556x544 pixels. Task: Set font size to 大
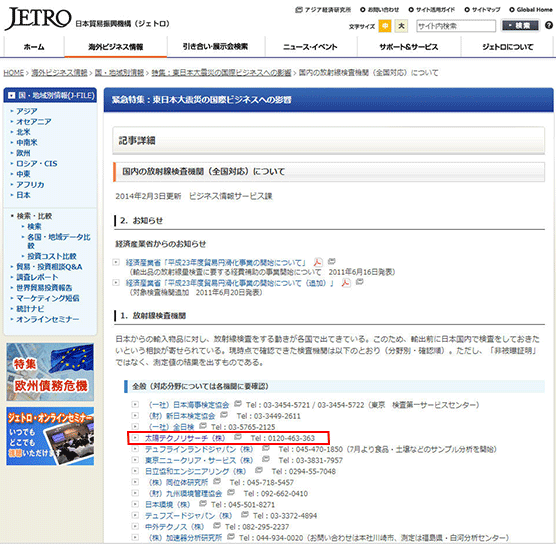pyautogui.click(x=401, y=26)
